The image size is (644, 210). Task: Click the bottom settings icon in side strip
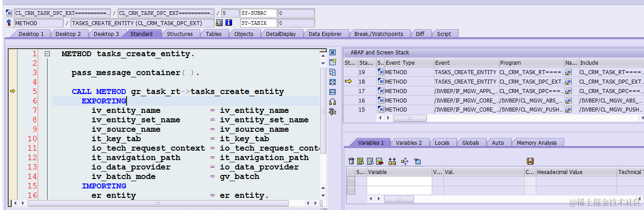tap(333, 112)
